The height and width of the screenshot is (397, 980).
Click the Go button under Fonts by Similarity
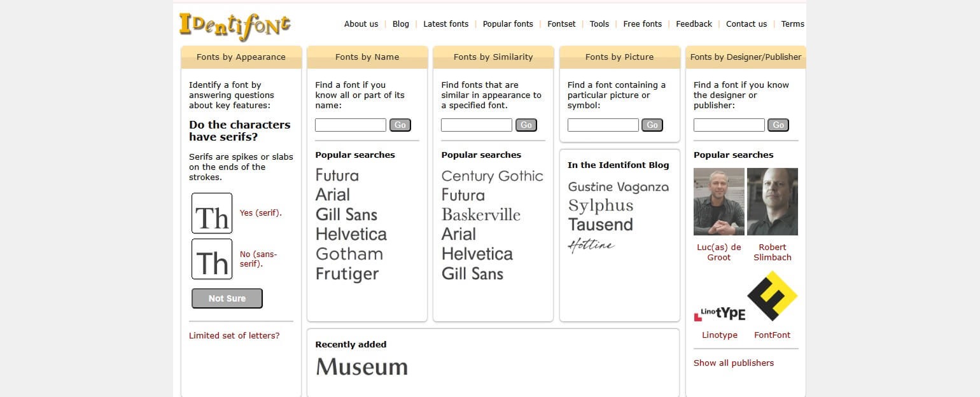pos(526,125)
